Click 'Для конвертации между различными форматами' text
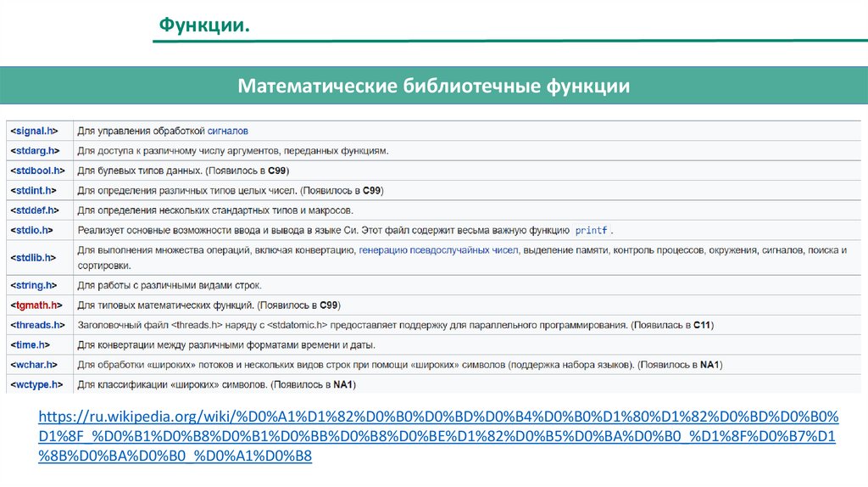The width and height of the screenshot is (868, 487). coord(226,345)
